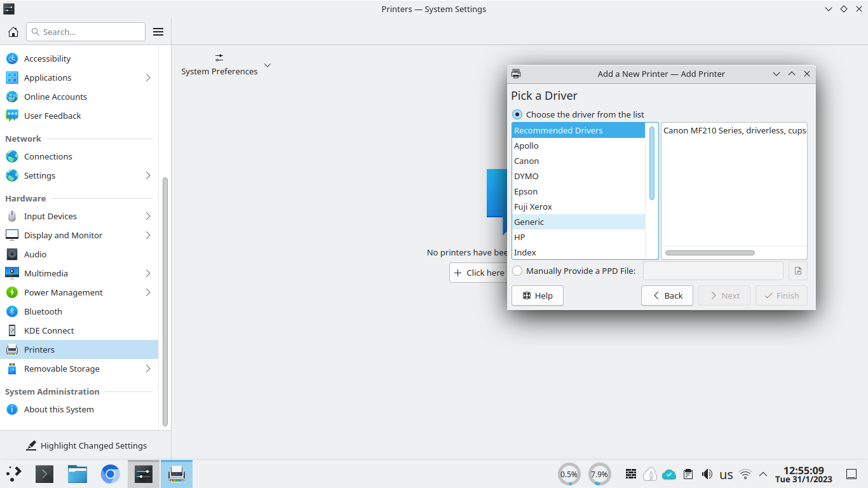Click the home icon in System Settings
This screenshot has width=868, height=488.
pos(13,32)
